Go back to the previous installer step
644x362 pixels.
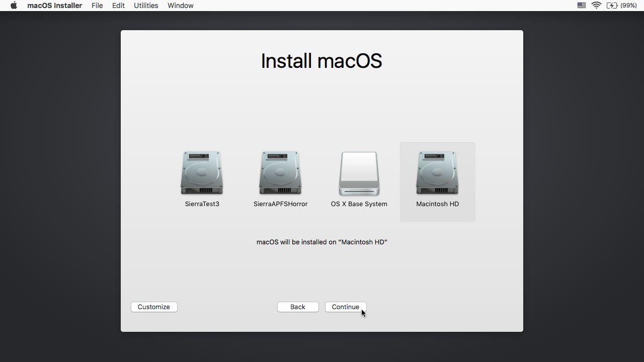[x=297, y=307]
